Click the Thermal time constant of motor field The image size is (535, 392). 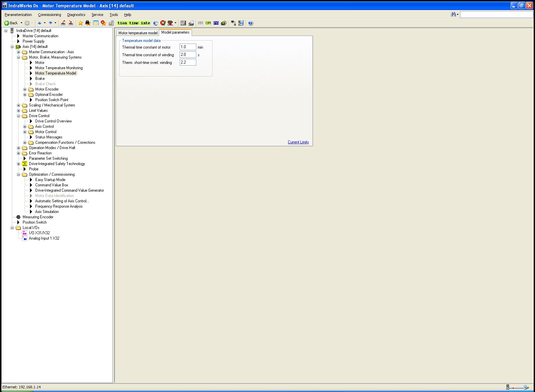point(188,47)
